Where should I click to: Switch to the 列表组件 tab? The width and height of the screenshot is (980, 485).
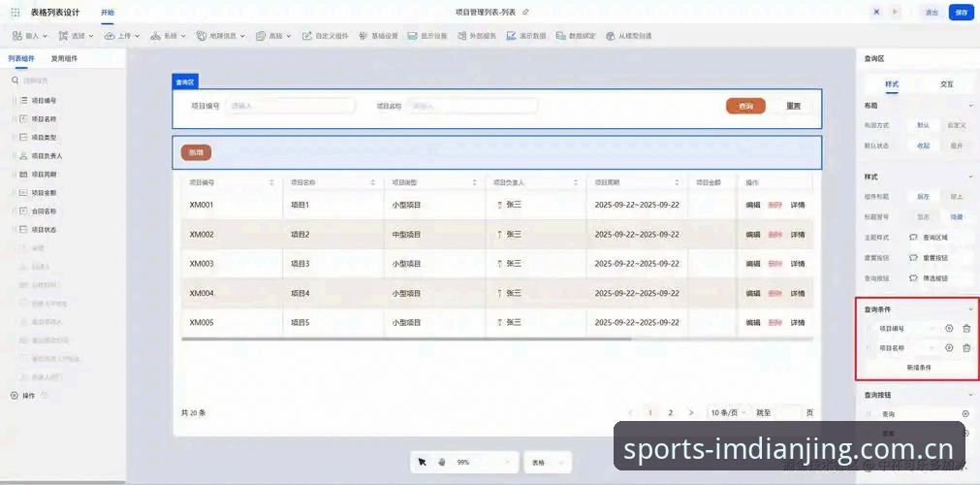pos(21,58)
